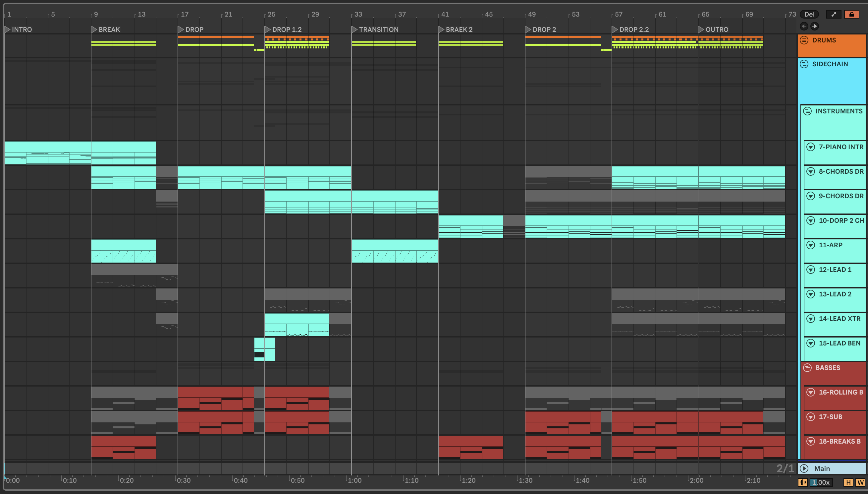
Task: Select the 17-SUB track name
Action: point(830,417)
